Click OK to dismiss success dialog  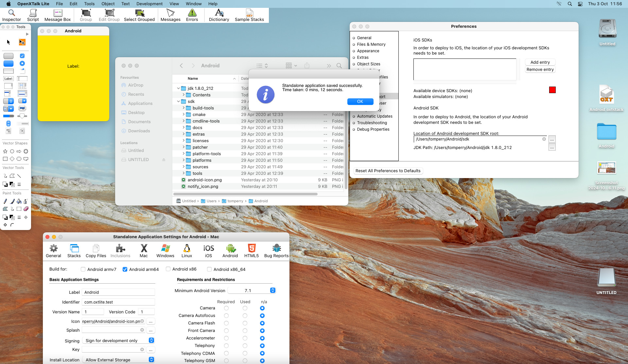pos(360,101)
